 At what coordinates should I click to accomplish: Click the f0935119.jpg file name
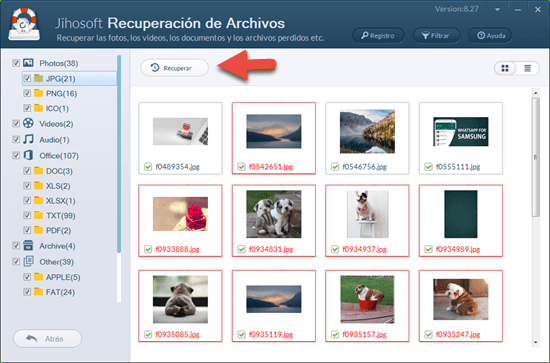click(x=271, y=335)
